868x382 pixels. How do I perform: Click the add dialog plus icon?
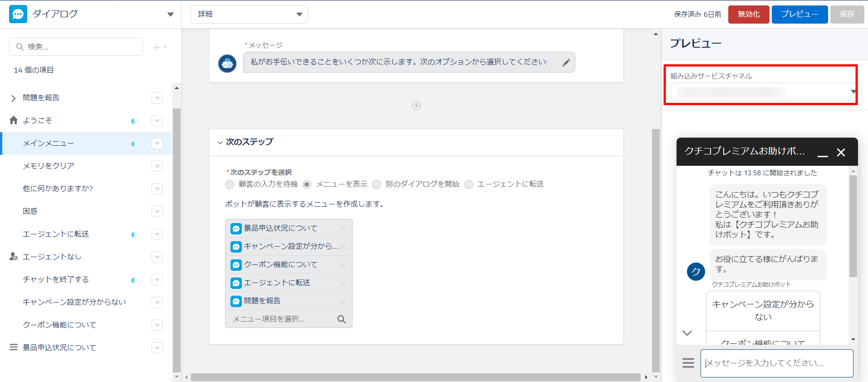[x=157, y=47]
